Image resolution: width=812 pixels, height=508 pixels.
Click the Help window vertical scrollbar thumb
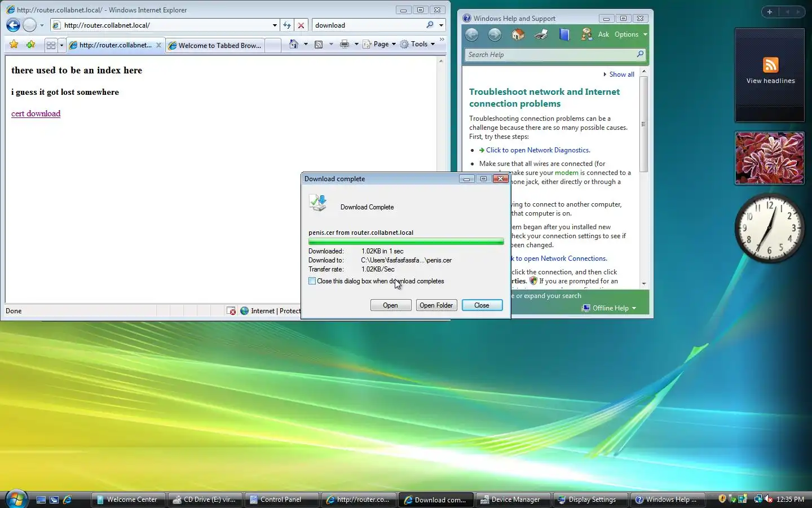643,124
